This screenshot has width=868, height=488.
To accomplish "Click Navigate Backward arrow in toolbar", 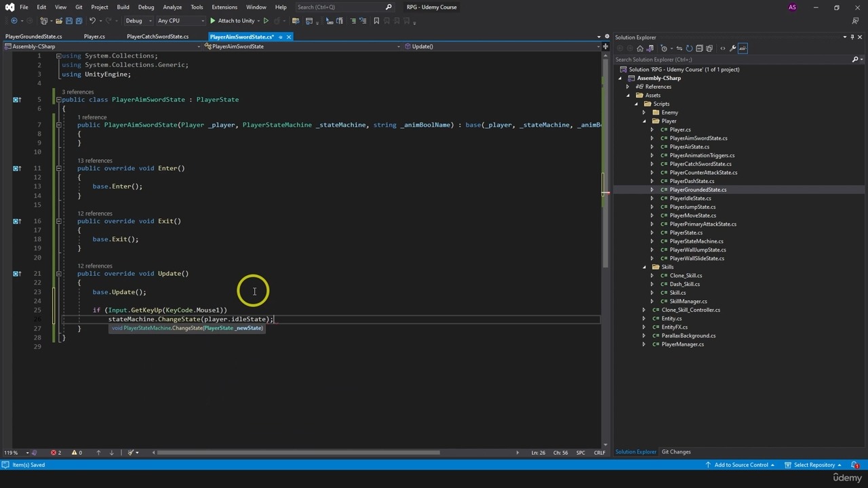I will coord(14,20).
